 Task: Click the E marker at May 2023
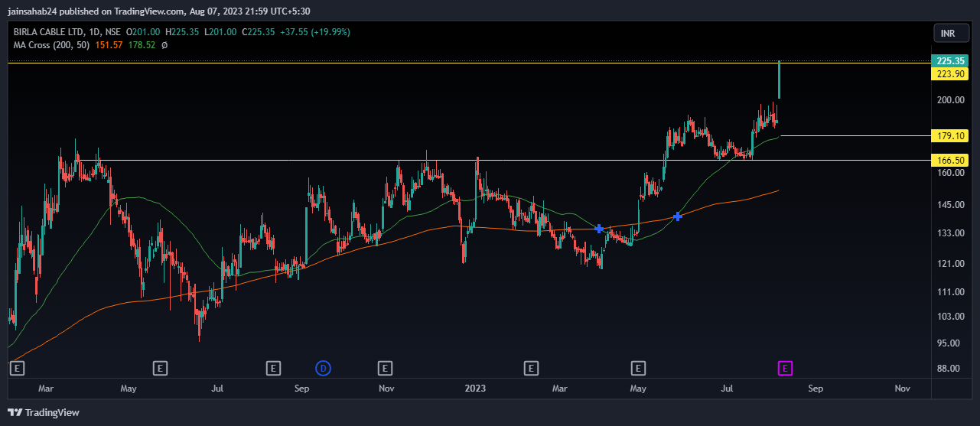tap(637, 369)
